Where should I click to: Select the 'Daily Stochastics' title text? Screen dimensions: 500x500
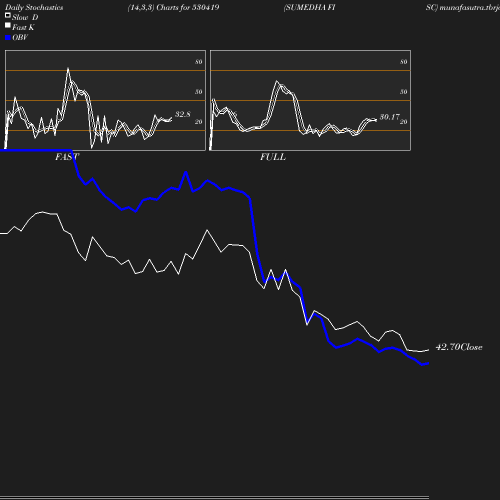pos(34,8)
